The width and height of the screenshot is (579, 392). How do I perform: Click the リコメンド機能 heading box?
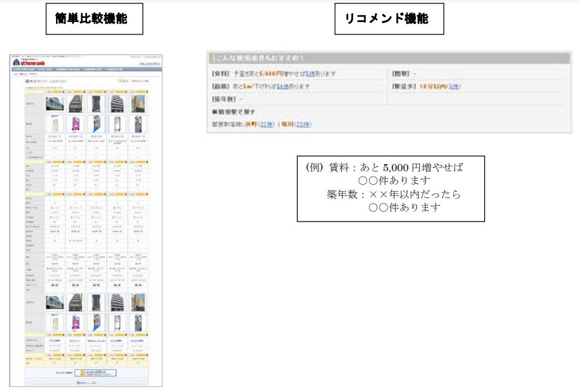(389, 19)
